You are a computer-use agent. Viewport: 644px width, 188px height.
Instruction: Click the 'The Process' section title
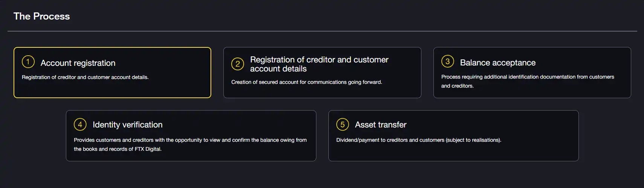pyautogui.click(x=42, y=16)
